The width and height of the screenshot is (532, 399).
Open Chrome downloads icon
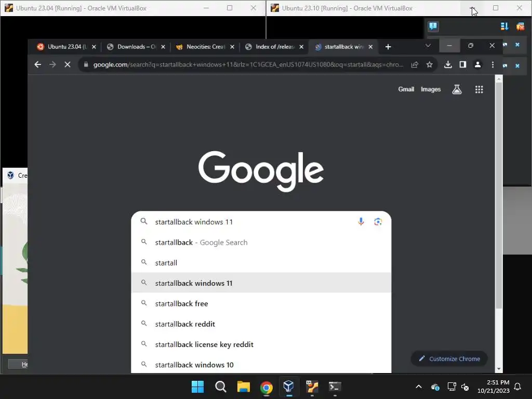point(448,64)
